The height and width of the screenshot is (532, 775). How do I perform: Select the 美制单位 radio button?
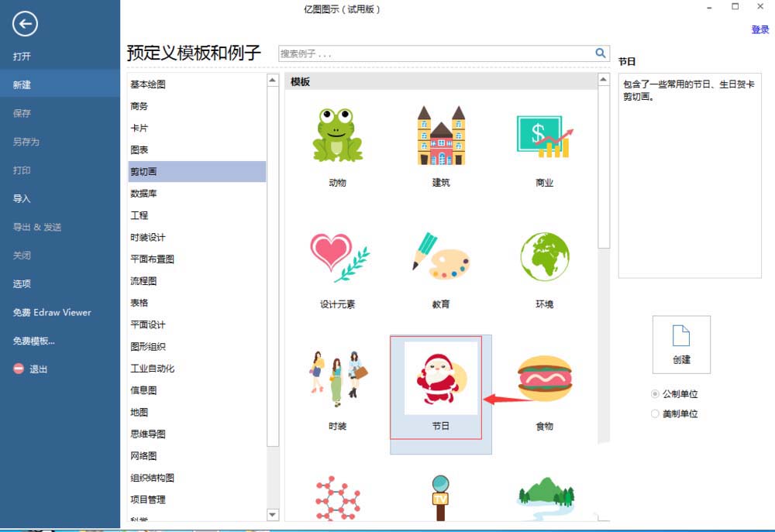click(x=655, y=414)
